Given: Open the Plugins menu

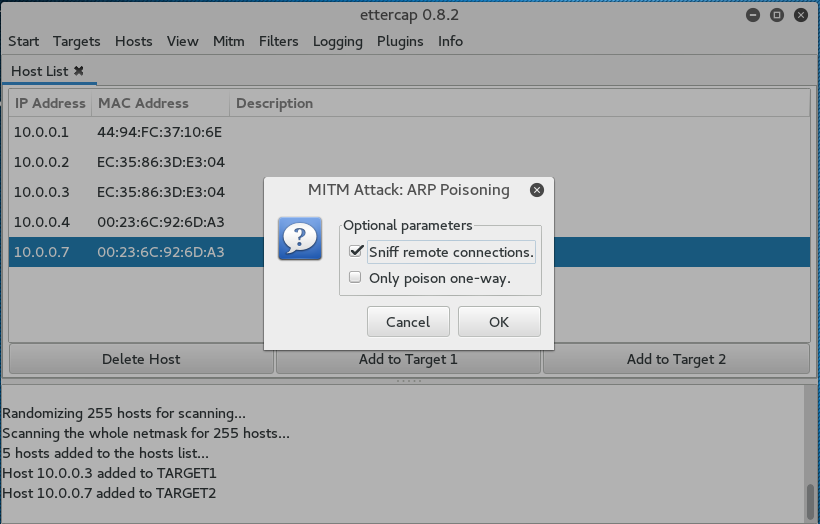Looking at the screenshot, I should (x=400, y=41).
